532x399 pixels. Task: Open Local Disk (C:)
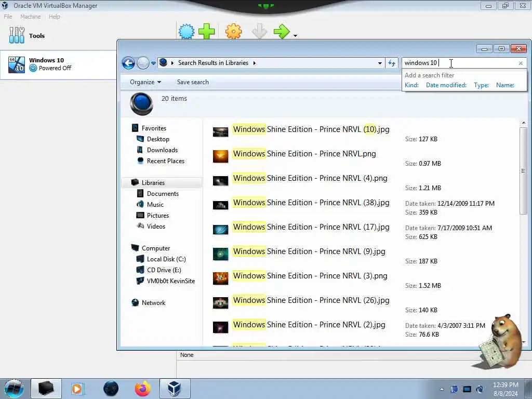point(166,259)
